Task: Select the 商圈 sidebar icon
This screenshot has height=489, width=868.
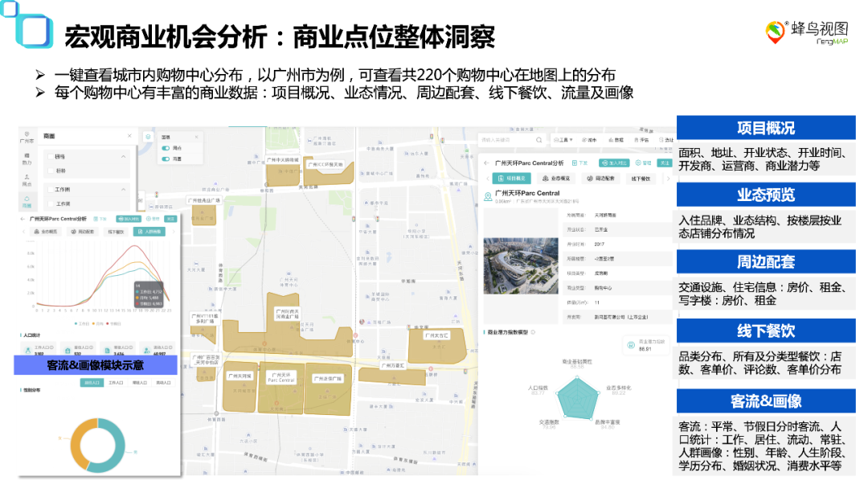Action: 27,201
